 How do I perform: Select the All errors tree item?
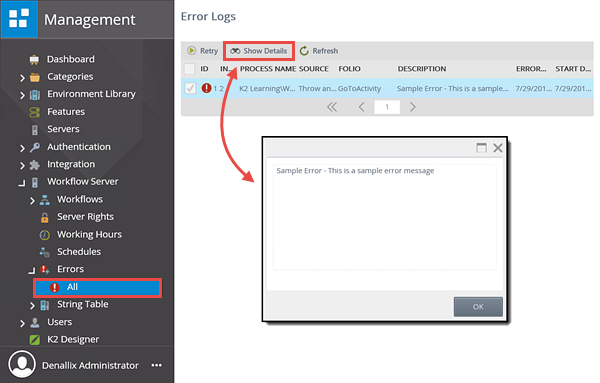click(x=97, y=288)
